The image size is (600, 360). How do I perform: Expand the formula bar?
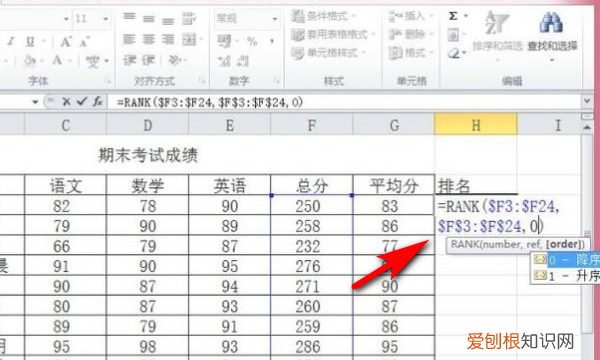coord(587,101)
